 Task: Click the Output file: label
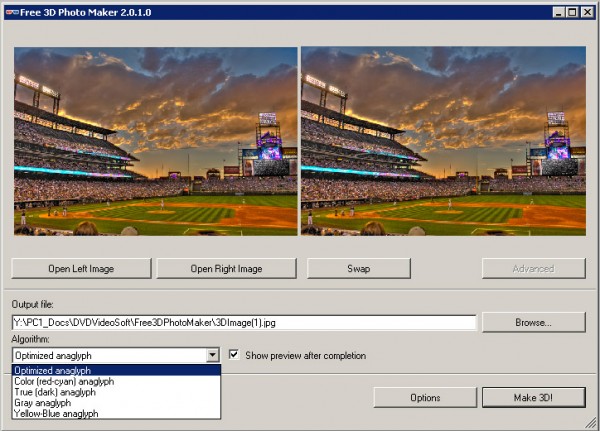click(x=33, y=304)
